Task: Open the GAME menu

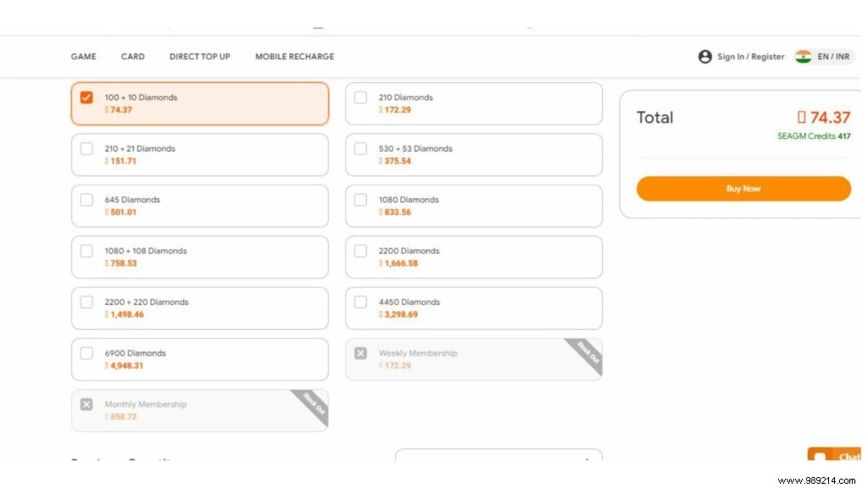Action: coord(83,57)
